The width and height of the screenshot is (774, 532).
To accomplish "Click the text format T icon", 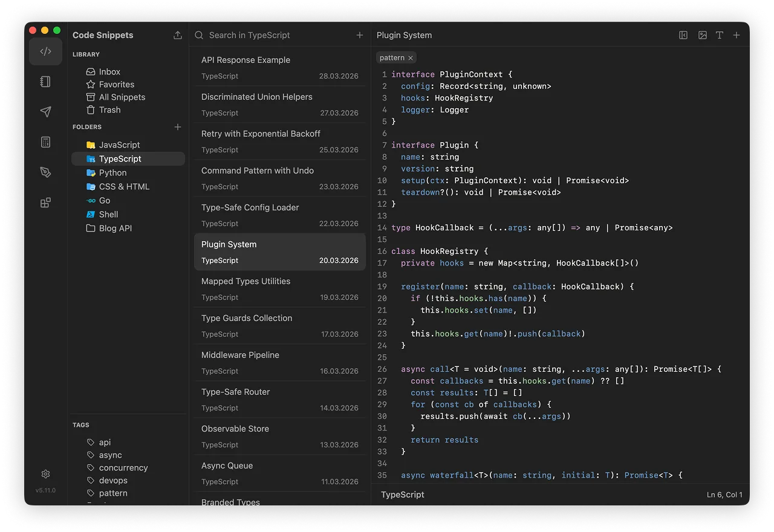I will coord(720,35).
